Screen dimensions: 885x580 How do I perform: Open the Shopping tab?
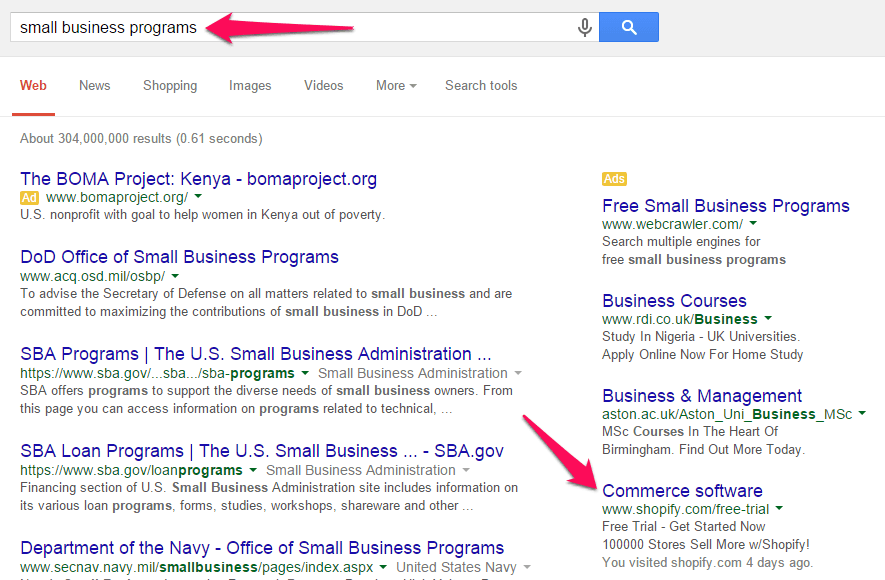[170, 85]
